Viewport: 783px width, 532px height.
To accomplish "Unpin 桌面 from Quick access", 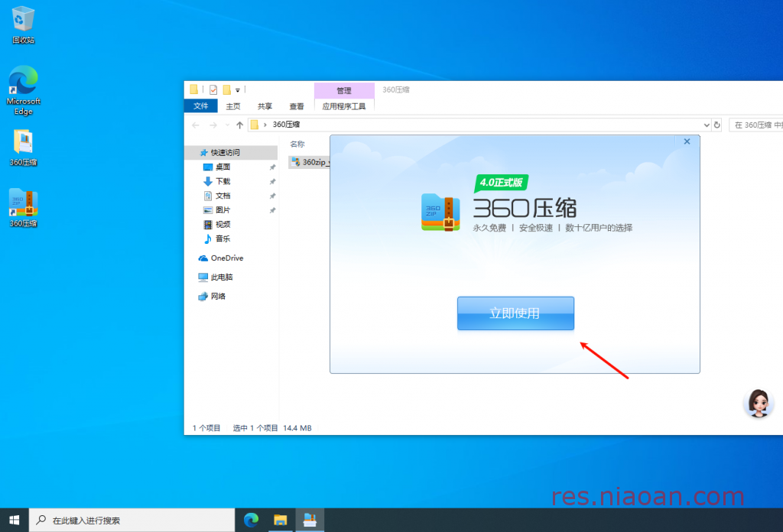I will (x=273, y=167).
